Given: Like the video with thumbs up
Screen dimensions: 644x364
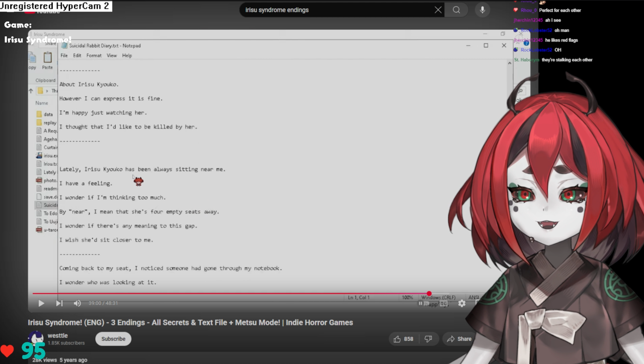Looking at the screenshot, I should tap(404, 339).
